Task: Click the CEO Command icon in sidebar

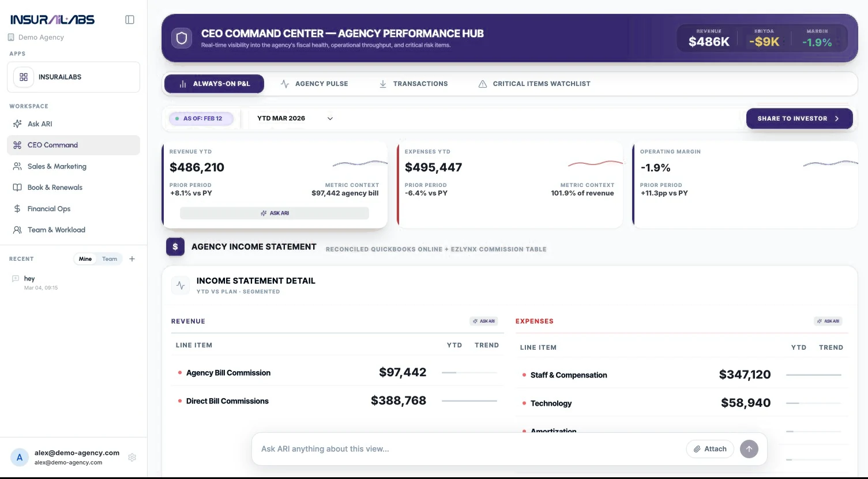Action: pyautogui.click(x=17, y=145)
